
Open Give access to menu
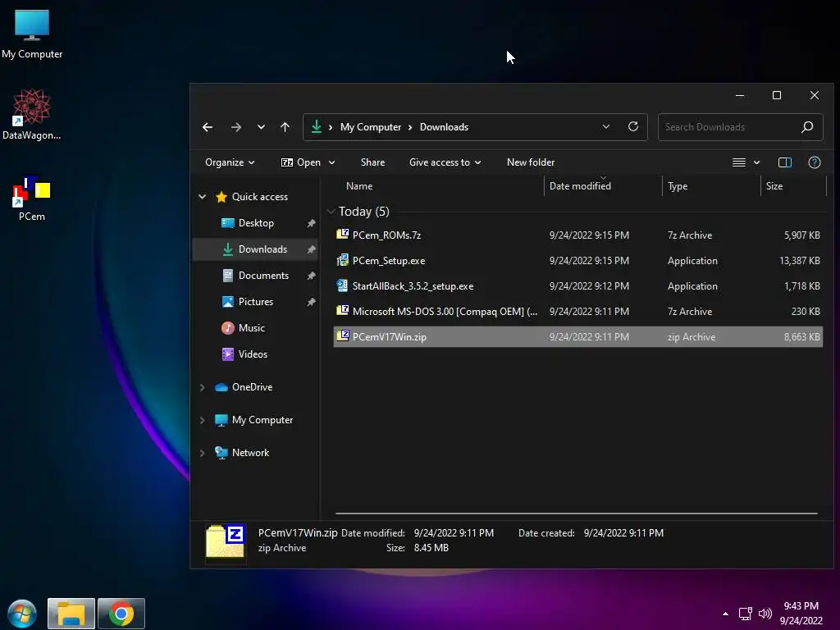[x=445, y=162]
